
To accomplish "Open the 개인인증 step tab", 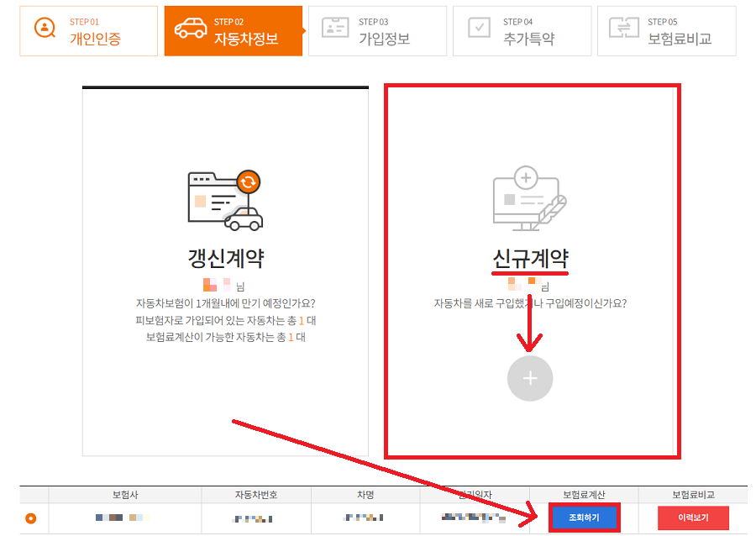I will [x=89, y=31].
